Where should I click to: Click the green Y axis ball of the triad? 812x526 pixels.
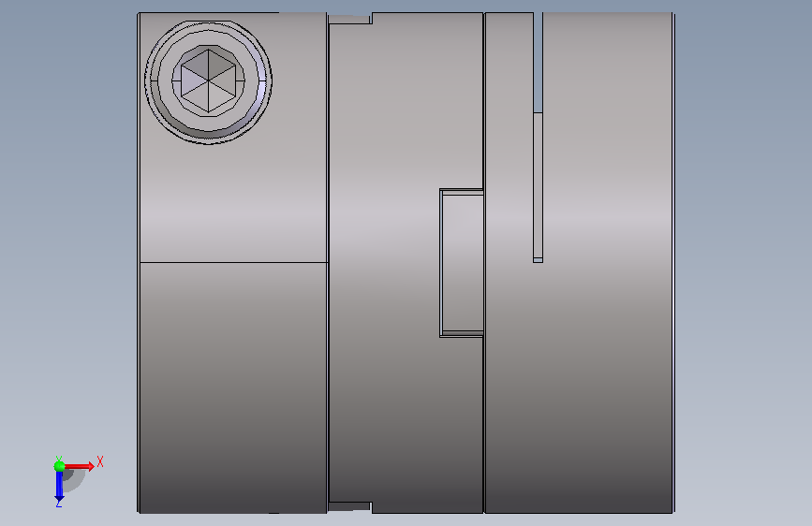point(59,466)
